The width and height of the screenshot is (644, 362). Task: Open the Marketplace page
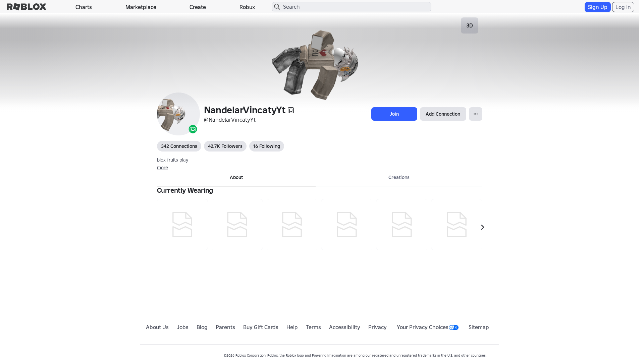coord(141,7)
